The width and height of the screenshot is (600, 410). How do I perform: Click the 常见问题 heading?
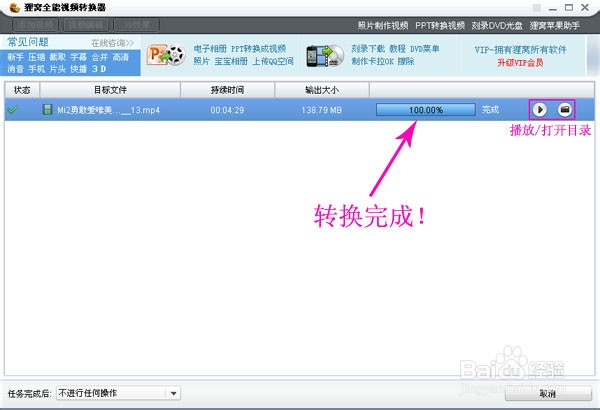pyautogui.click(x=28, y=42)
